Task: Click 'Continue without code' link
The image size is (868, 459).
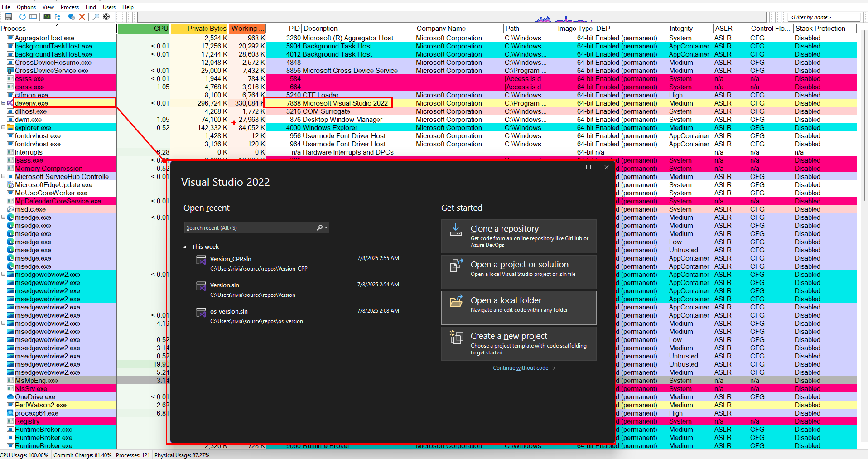Action: pos(523,368)
